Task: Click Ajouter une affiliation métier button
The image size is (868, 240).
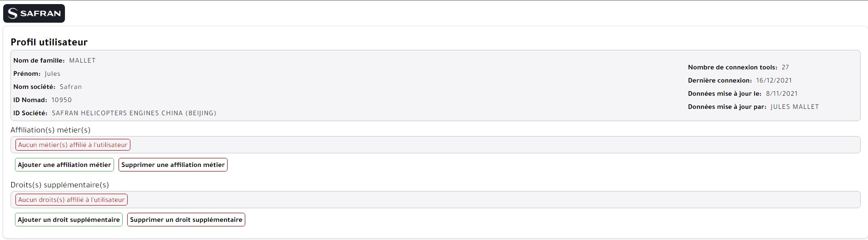Action: (64, 165)
